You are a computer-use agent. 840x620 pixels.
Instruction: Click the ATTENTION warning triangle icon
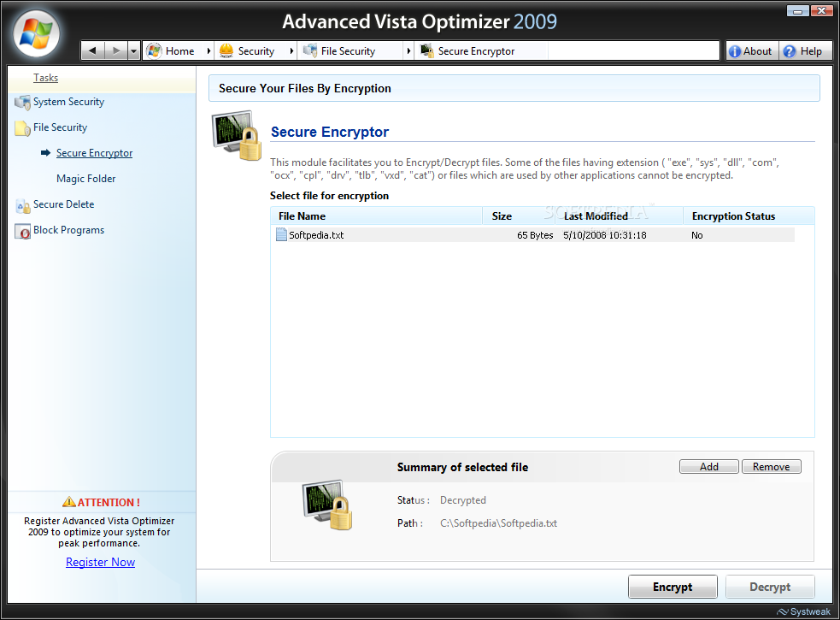tap(69, 502)
